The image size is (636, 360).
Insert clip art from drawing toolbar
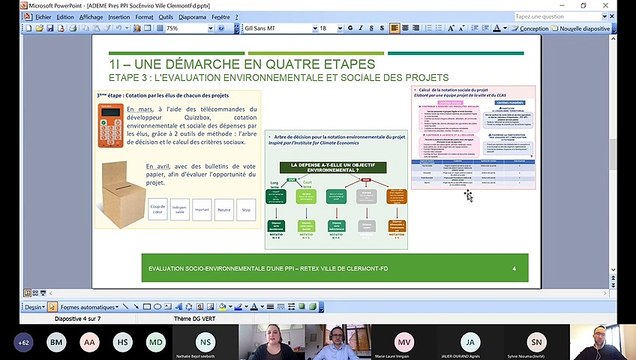point(200,307)
